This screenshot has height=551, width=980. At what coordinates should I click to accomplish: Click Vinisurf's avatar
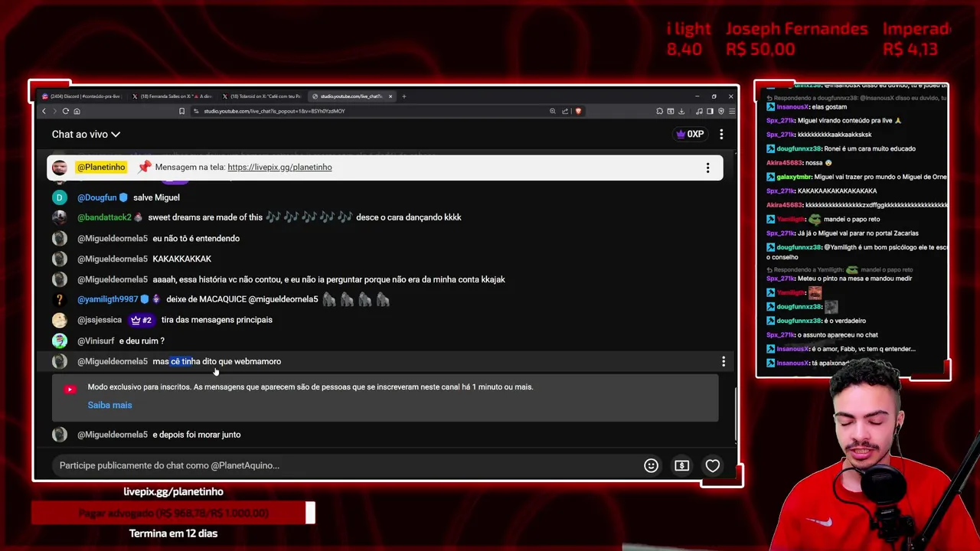pyautogui.click(x=60, y=341)
